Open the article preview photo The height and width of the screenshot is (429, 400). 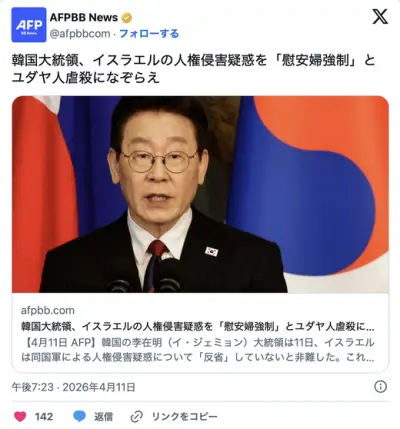coord(200,194)
